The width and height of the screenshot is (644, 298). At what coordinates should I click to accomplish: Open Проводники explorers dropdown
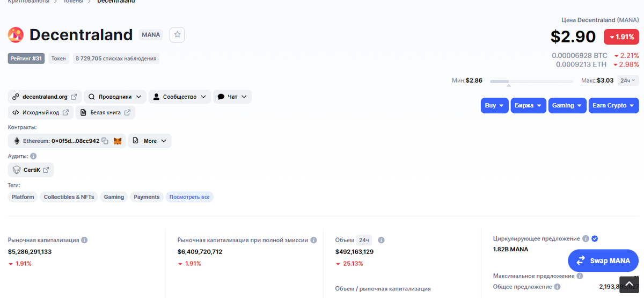115,97
